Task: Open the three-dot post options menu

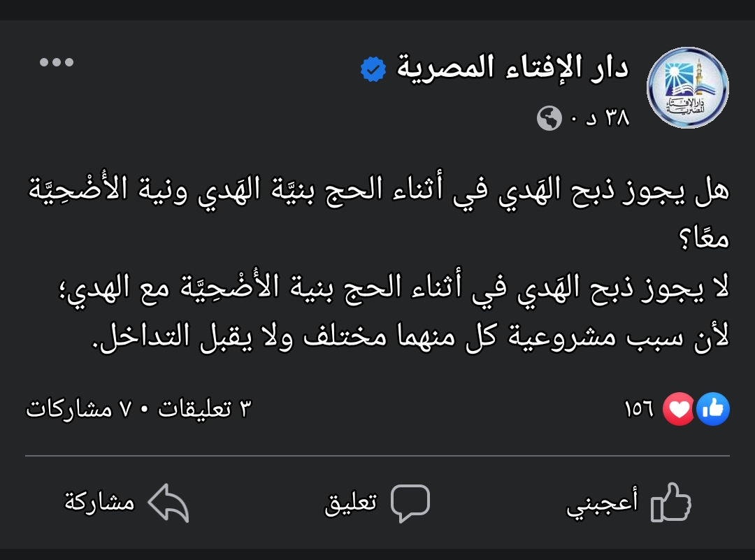Action: tap(57, 62)
